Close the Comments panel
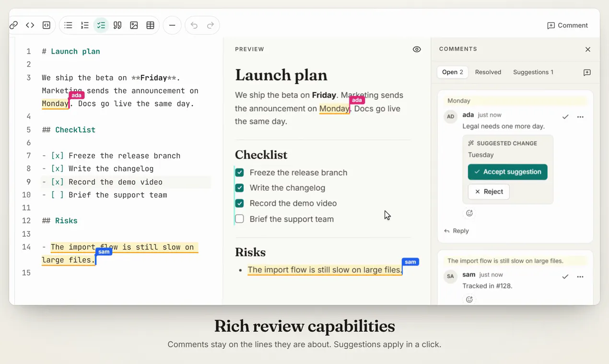This screenshot has height=364, width=609. point(588,49)
